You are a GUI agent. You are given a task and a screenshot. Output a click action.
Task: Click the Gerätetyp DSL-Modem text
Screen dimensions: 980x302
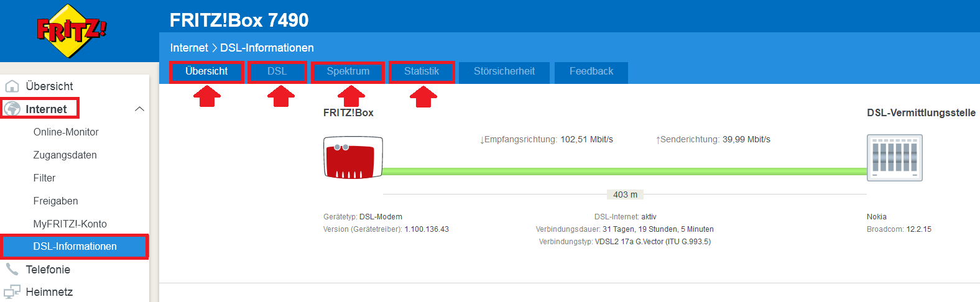[x=363, y=217]
